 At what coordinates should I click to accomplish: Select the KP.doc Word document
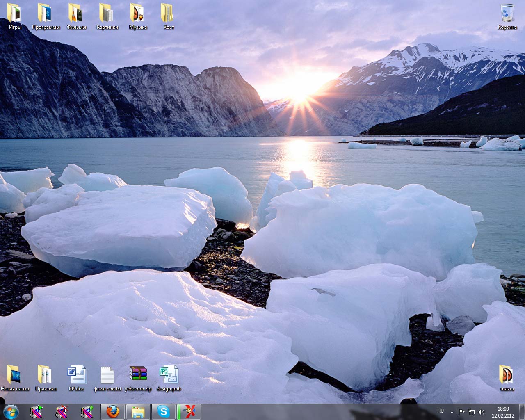(x=76, y=378)
